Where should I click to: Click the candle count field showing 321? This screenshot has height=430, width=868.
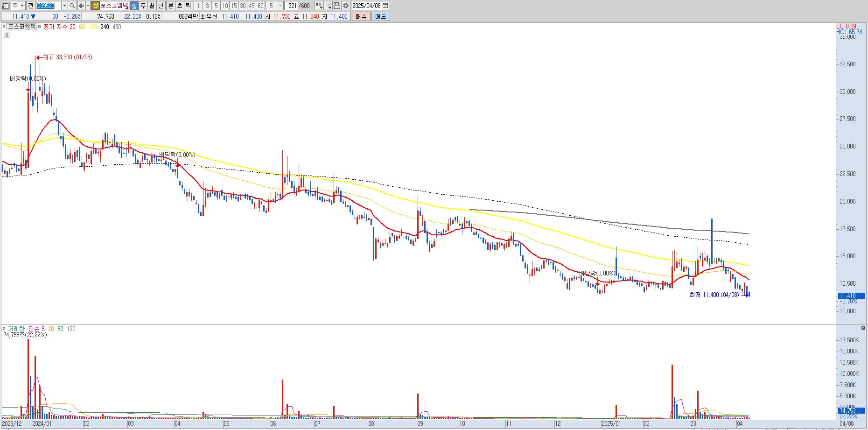point(291,6)
